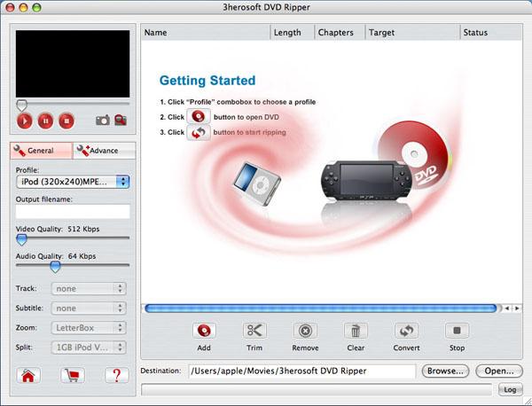532x406 pixels.
Task: Click the open DVD icon in Getting Started
Action: pyautogui.click(x=199, y=117)
